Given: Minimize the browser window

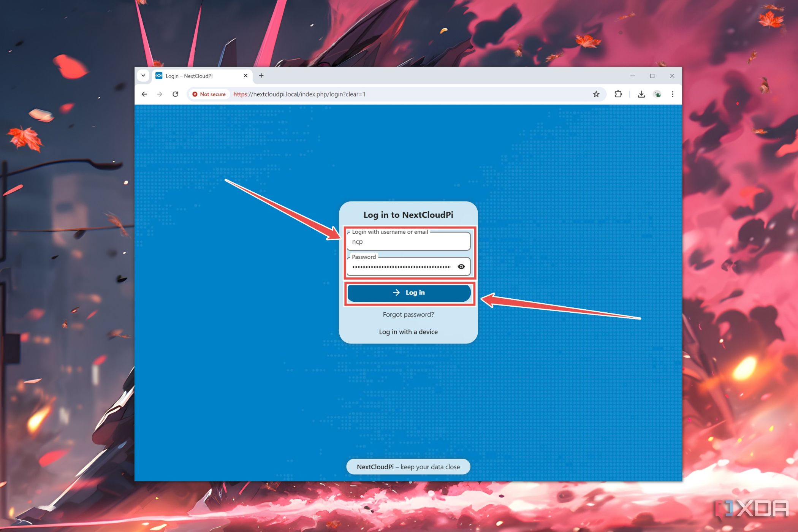Looking at the screenshot, I should coord(633,76).
